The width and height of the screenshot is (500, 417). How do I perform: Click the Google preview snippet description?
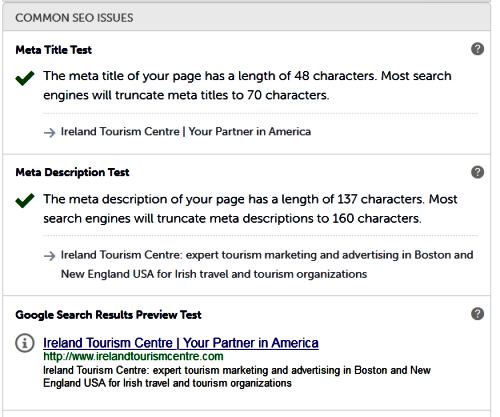tap(237, 377)
